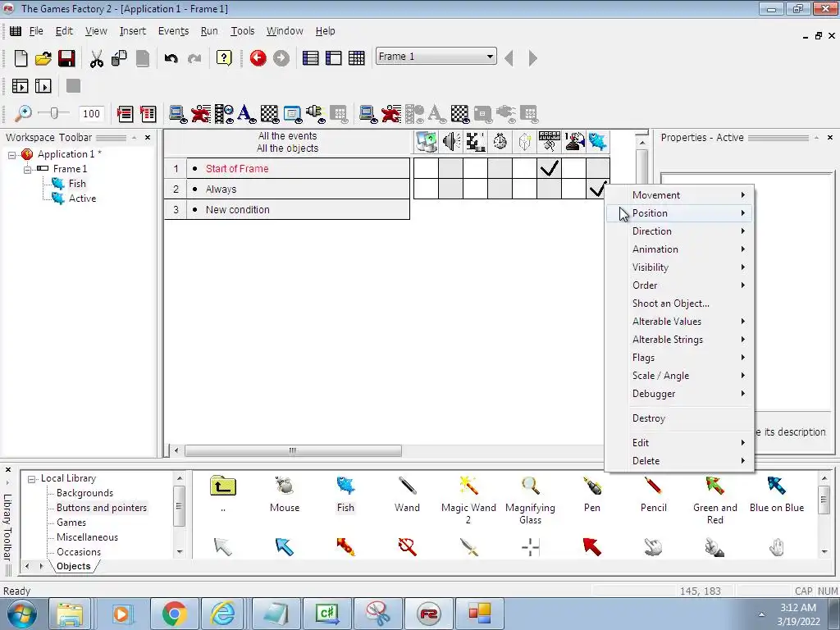The height and width of the screenshot is (630, 840).
Task: Collapse the Local Library tree node
Action: click(x=32, y=479)
